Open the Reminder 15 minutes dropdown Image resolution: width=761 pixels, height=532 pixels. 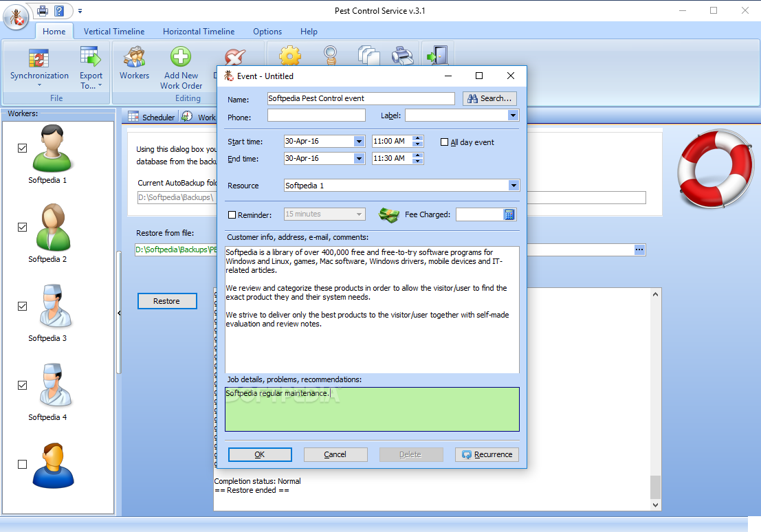[359, 214]
